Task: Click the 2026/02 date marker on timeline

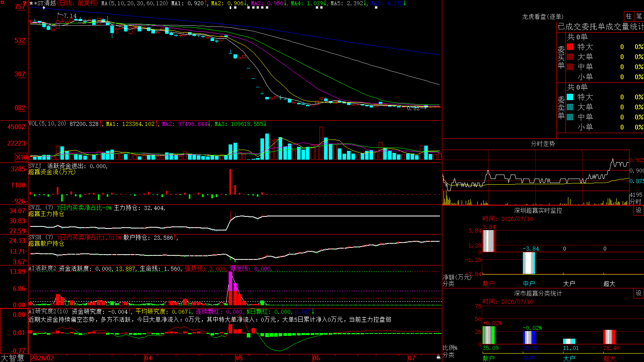Action: click(x=42, y=358)
